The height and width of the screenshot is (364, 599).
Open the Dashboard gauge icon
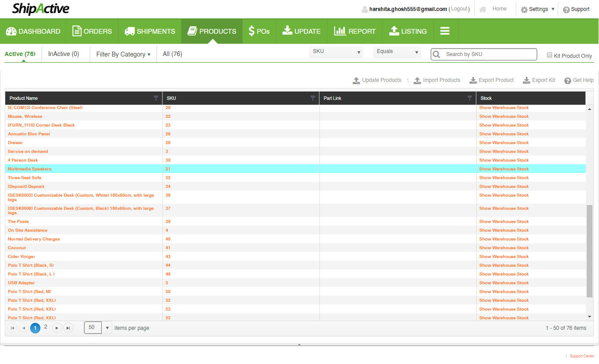click(x=11, y=31)
